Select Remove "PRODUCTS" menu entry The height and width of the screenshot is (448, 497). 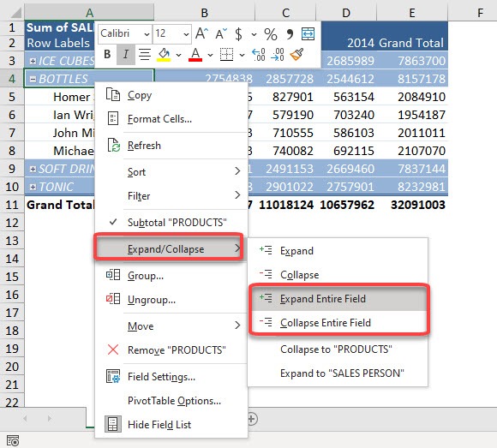click(171, 349)
